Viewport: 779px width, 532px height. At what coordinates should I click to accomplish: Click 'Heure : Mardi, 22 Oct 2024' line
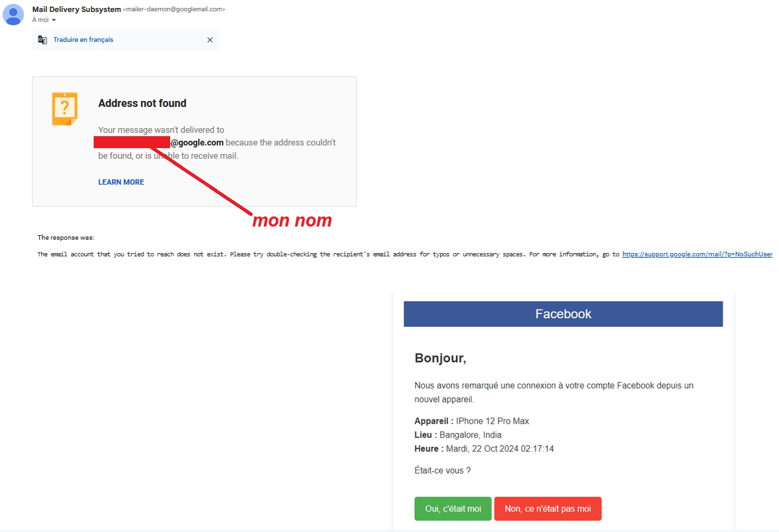(484, 448)
